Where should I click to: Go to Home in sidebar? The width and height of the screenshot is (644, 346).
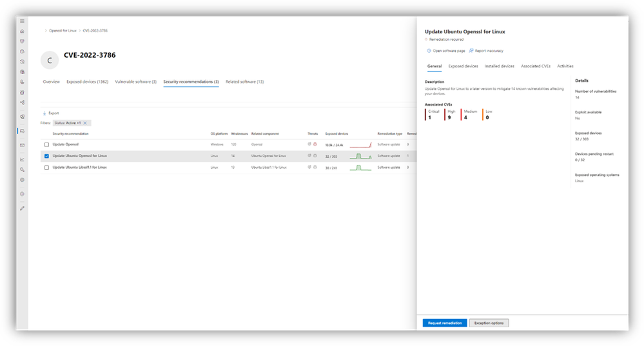[22, 31]
